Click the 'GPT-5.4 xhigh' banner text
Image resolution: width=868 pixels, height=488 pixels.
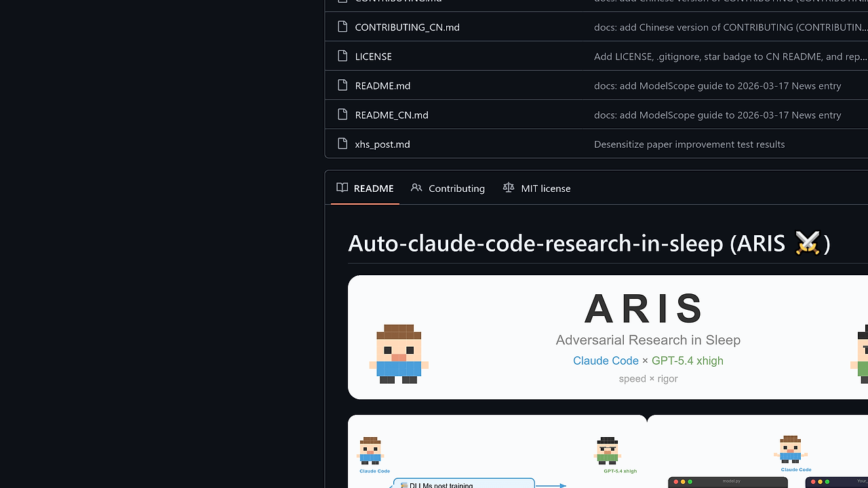[x=687, y=361]
